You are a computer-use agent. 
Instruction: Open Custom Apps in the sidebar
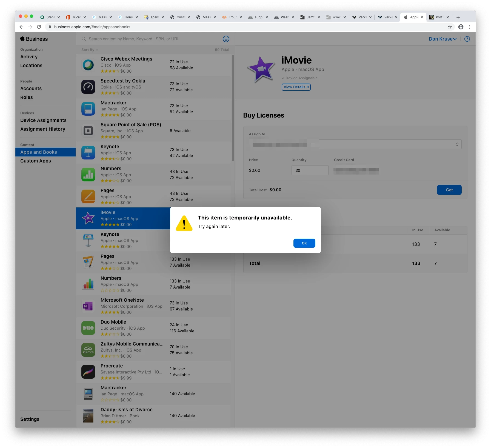pos(36,161)
